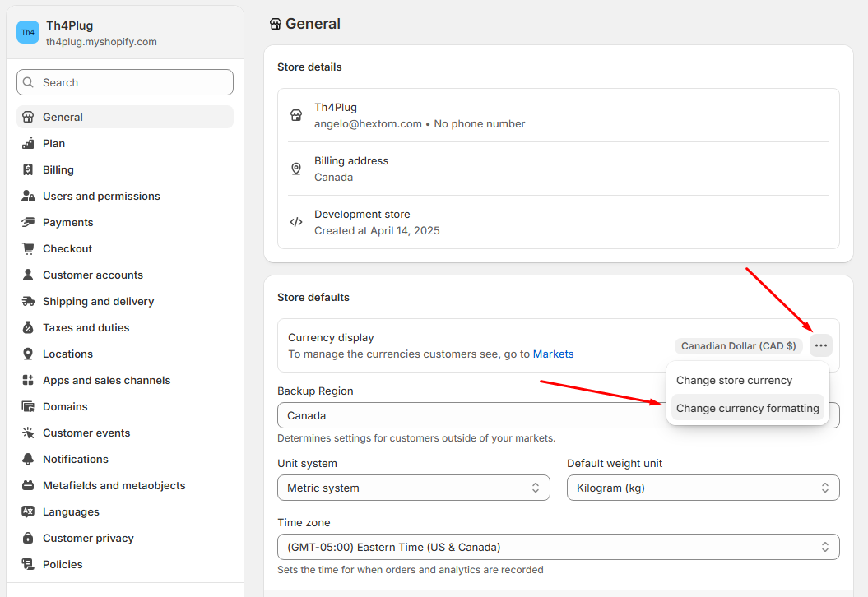Click the Customer privacy lock icon
This screenshot has width=868, height=597.
pyautogui.click(x=28, y=538)
